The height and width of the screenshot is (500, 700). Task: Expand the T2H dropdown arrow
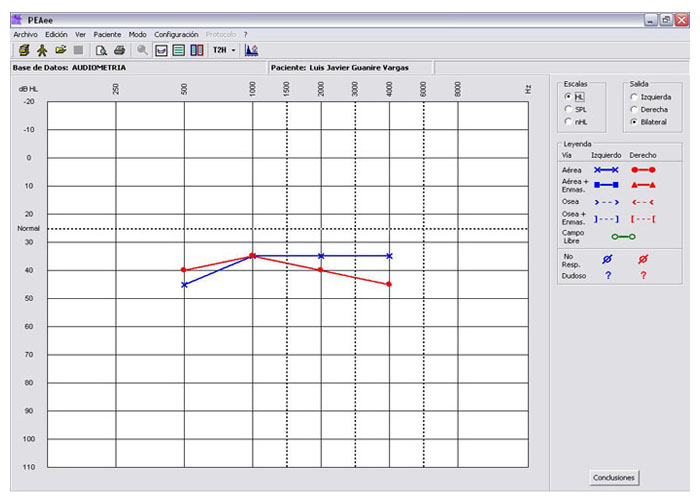(233, 49)
